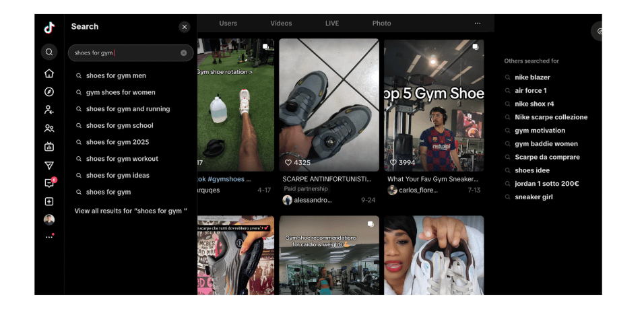This screenshot has width=644, height=315.
Task: Open the Friends icon in sidebar
Action: click(x=49, y=128)
